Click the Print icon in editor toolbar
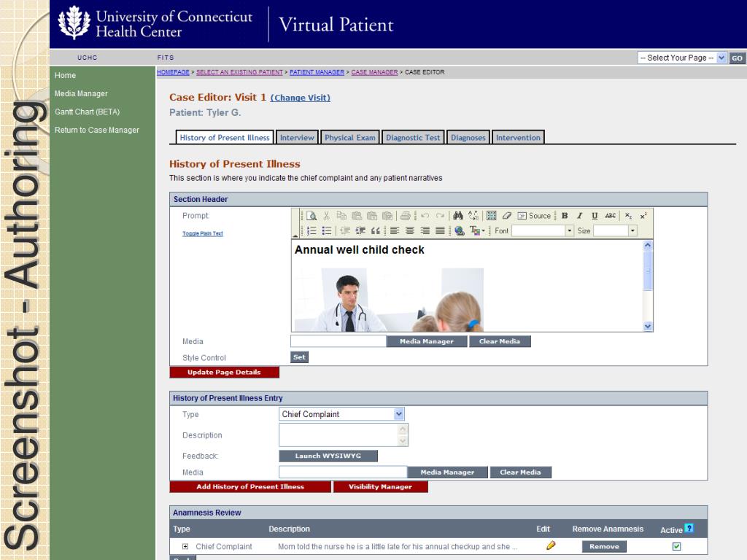The height and width of the screenshot is (560, 747). click(x=406, y=216)
